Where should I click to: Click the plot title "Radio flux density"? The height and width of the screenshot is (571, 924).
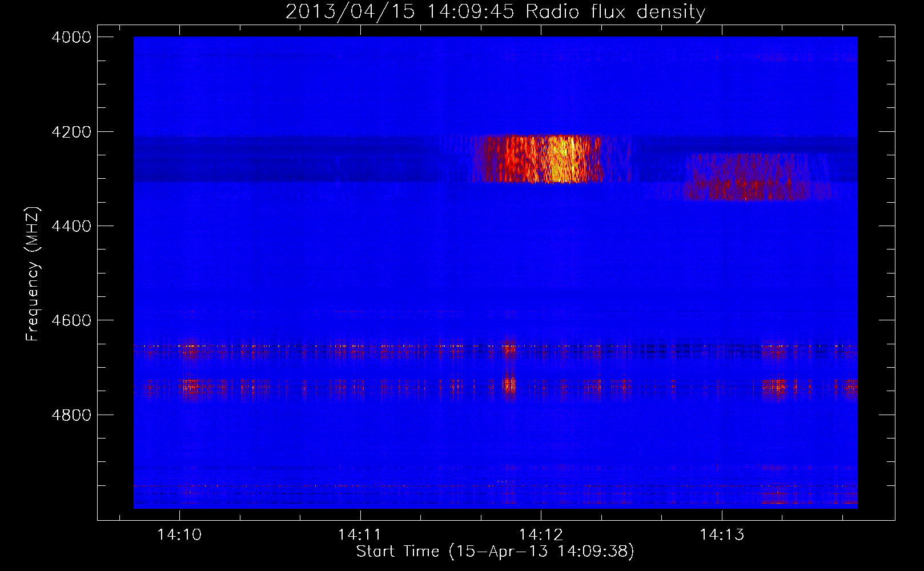click(616, 11)
